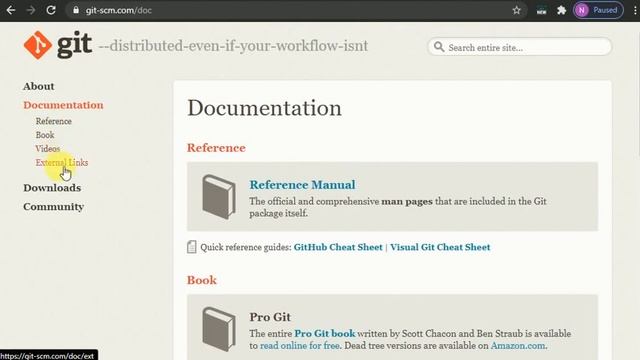Click the padlock site info icon
Screen dimensions: 640x360
pyautogui.click(x=76, y=10)
